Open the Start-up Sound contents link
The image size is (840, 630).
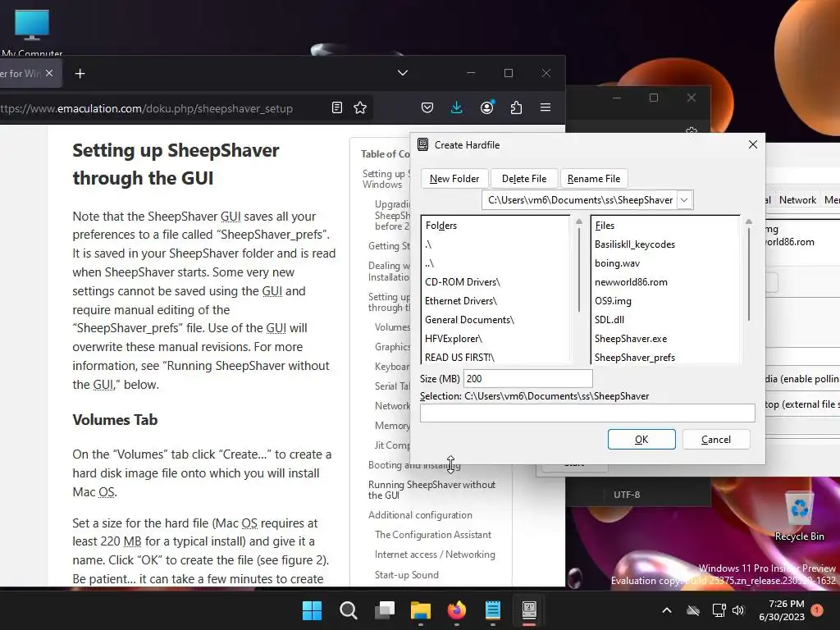click(x=407, y=575)
